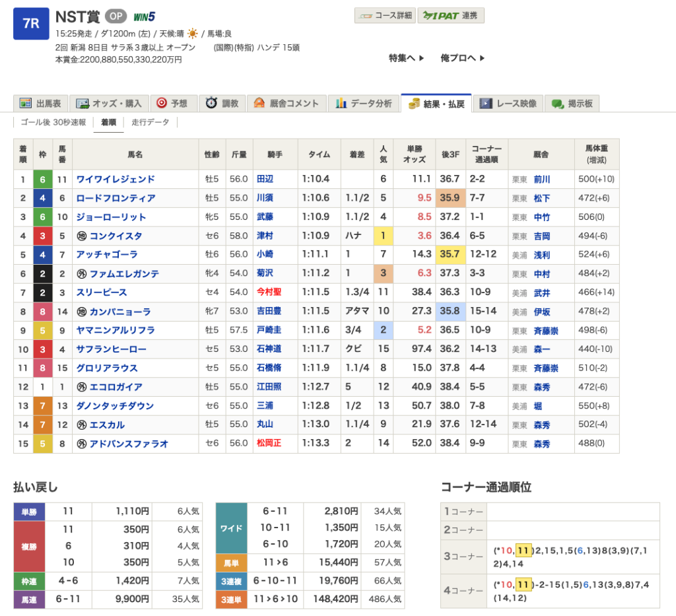Screen dimensions: 676x616
Task: Open horse サフランヒーロー
Action: (x=111, y=349)
